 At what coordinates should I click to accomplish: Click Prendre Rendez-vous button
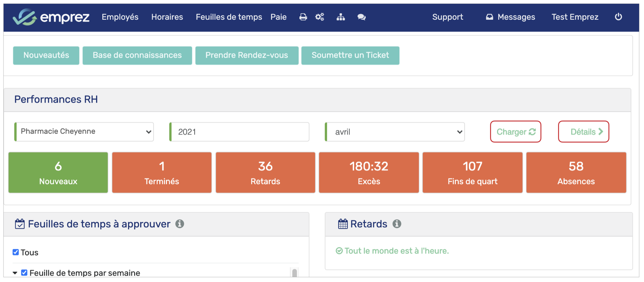coord(247,55)
